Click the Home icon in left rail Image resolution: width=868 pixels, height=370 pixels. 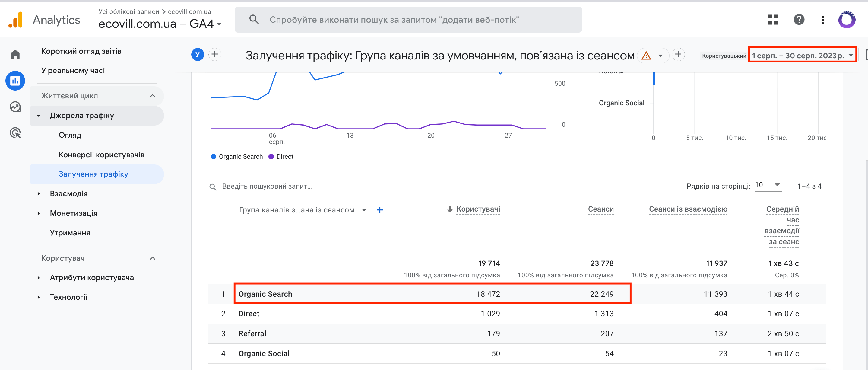click(x=15, y=55)
